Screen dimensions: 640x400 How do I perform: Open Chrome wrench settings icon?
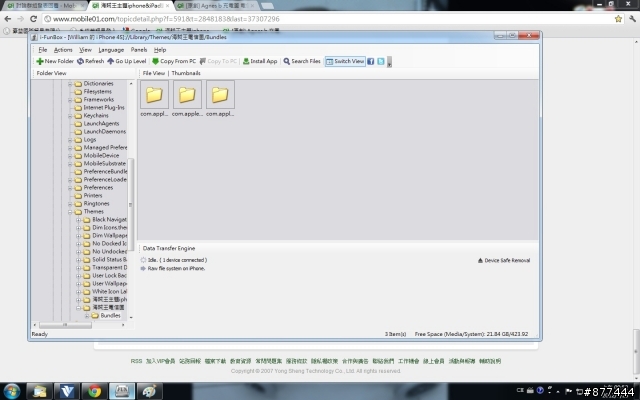pyautogui.click(x=632, y=19)
